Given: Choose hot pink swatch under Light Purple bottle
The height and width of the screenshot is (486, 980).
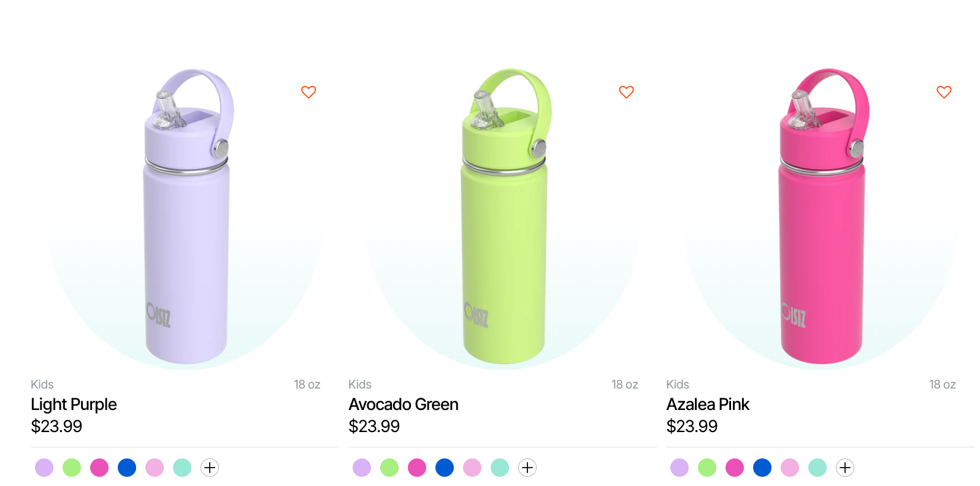Looking at the screenshot, I should coord(99,468).
